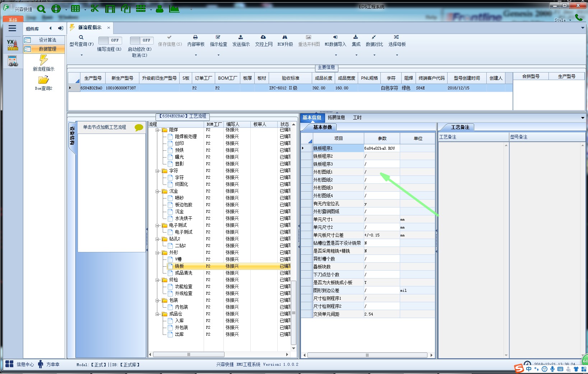The image size is (588, 374).
Task: Click the 单元板尺寸公差 value field
Action: pos(382,235)
